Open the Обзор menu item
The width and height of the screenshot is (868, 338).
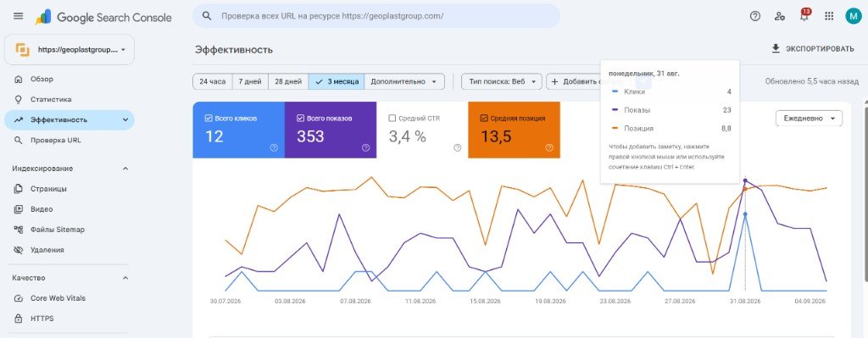click(x=70, y=79)
